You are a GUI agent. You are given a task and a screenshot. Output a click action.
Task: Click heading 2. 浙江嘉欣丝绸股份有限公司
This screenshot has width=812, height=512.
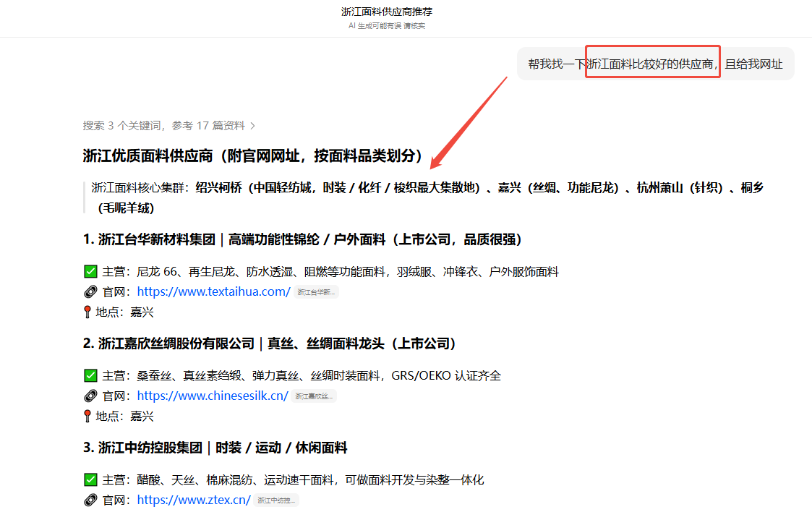pos(269,344)
